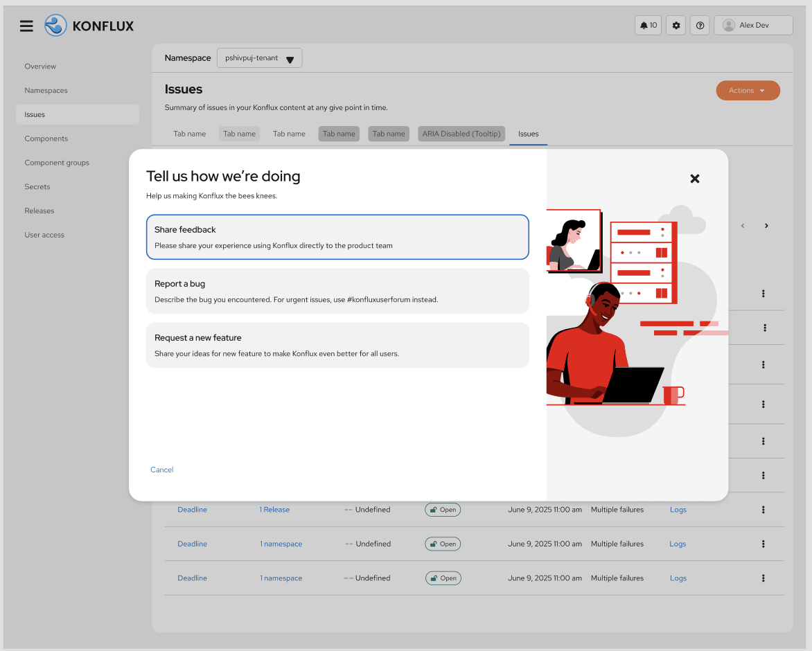The height and width of the screenshot is (651, 812).
Task: Click Deadline link in the last row
Action: pos(192,578)
